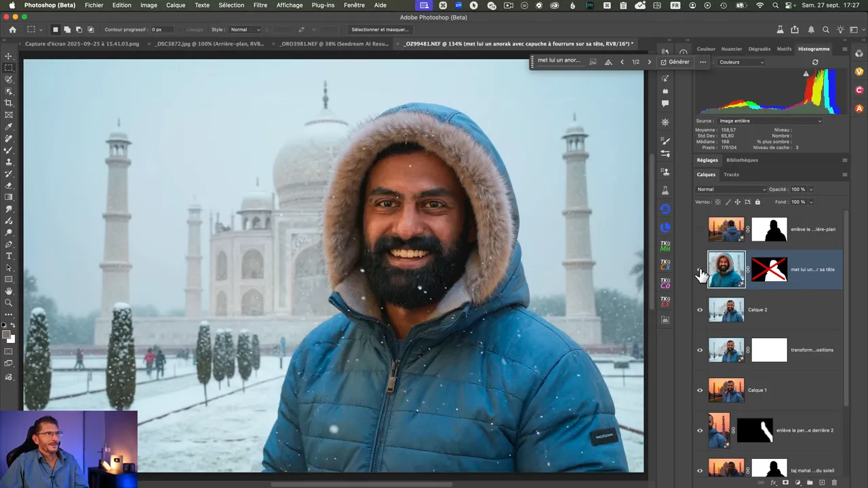Open the Filtre menu

[260, 5]
